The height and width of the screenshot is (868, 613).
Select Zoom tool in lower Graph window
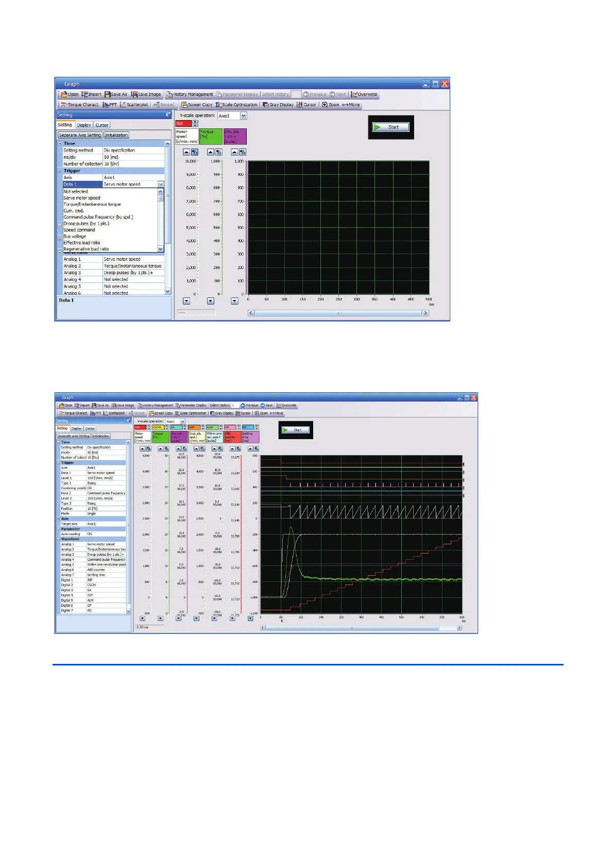point(261,413)
